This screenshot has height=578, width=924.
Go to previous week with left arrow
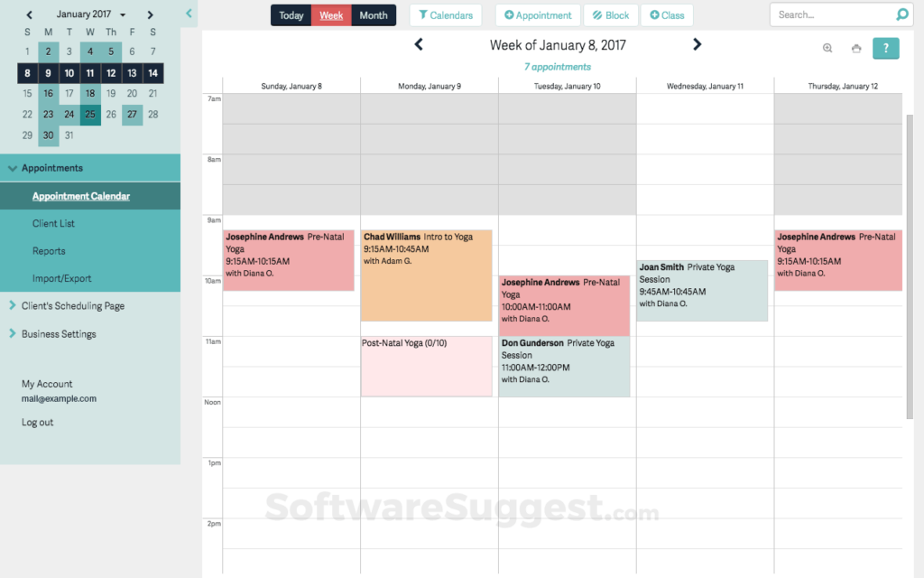418,44
